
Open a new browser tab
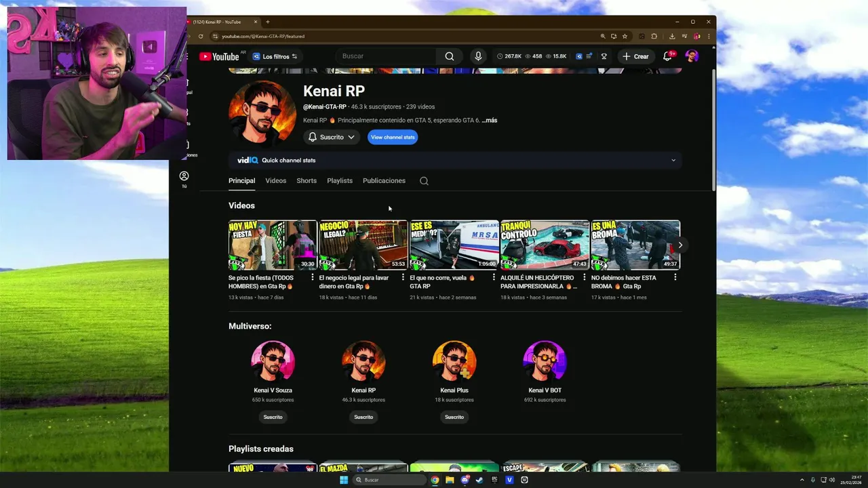pyautogui.click(x=267, y=22)
